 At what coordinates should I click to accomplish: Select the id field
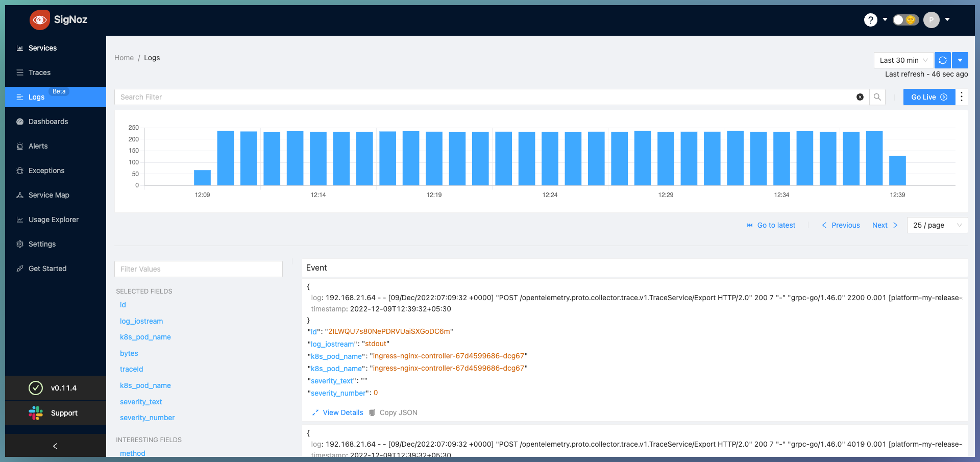123,305
